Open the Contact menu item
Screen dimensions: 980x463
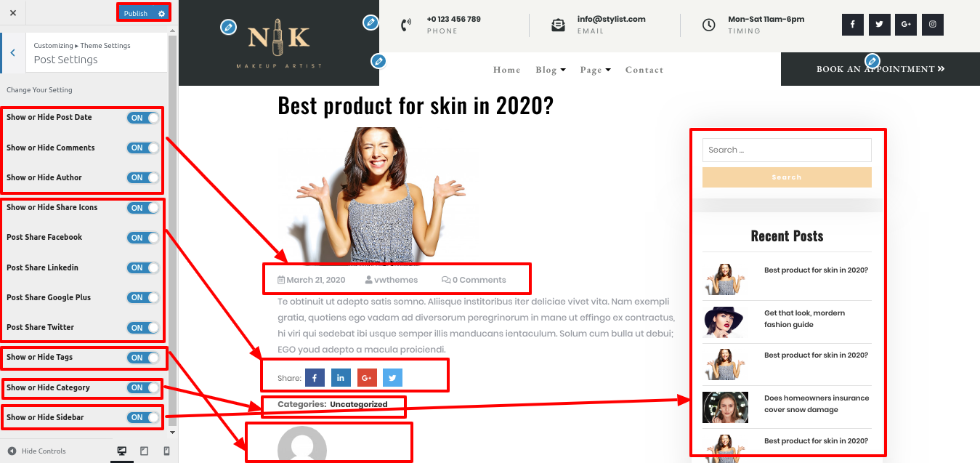[x=644, y=70]
